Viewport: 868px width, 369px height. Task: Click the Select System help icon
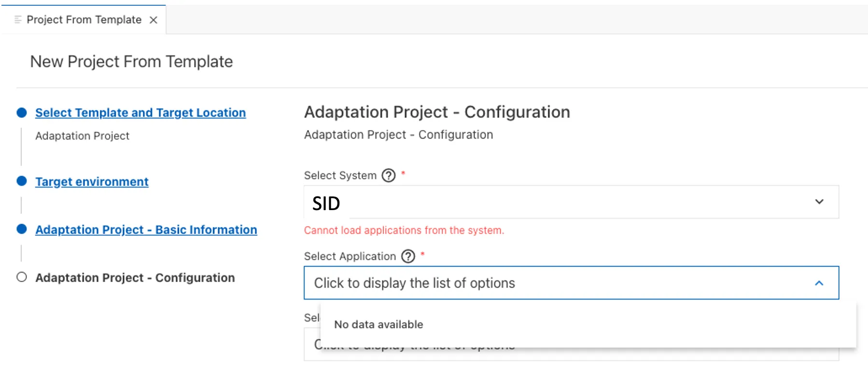(388, 175)
